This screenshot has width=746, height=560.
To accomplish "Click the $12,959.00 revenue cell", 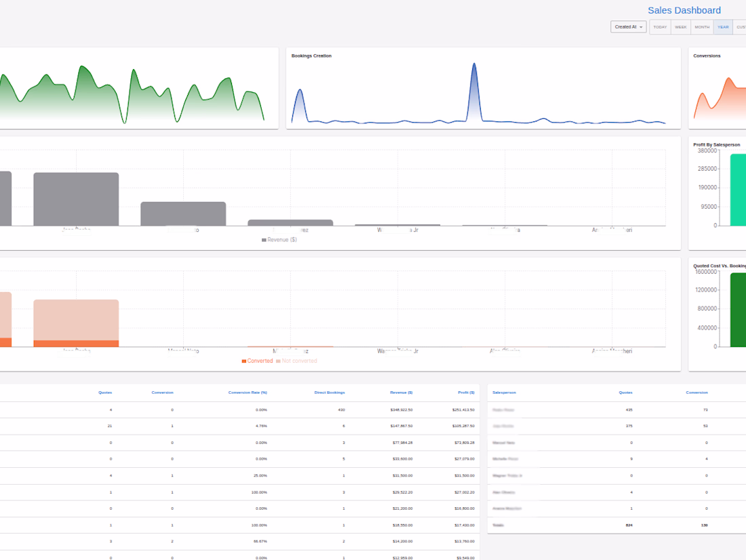I will point(402,557).
